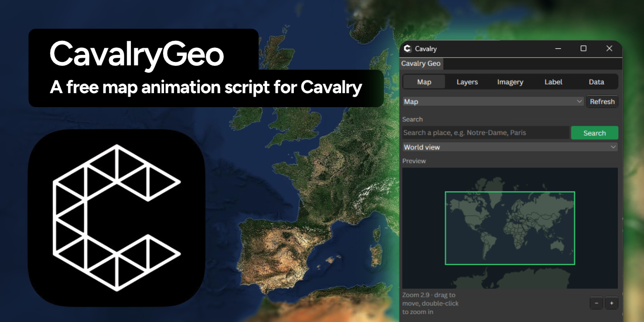Go to the Data tab
Viewport: 644px width, 322px height.
(596, 82)
